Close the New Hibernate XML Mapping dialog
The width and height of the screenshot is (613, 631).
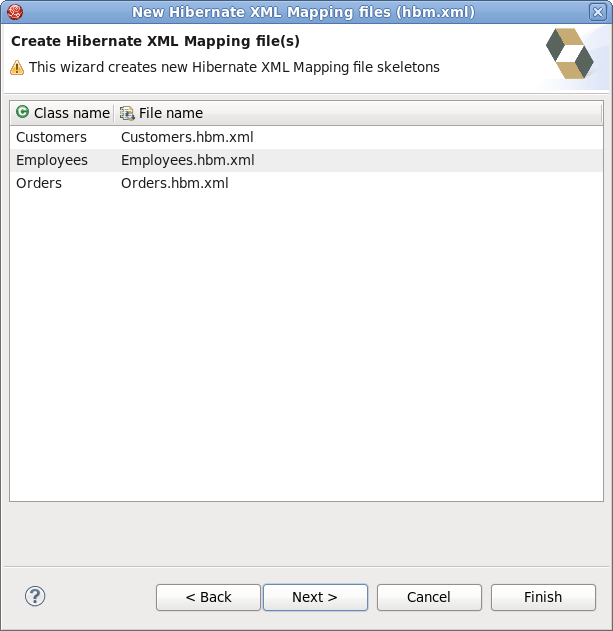coord(598,12)
